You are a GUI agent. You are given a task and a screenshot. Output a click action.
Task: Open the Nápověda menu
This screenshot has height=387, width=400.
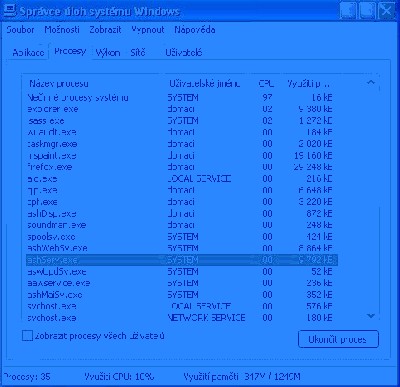pos(195,30)
